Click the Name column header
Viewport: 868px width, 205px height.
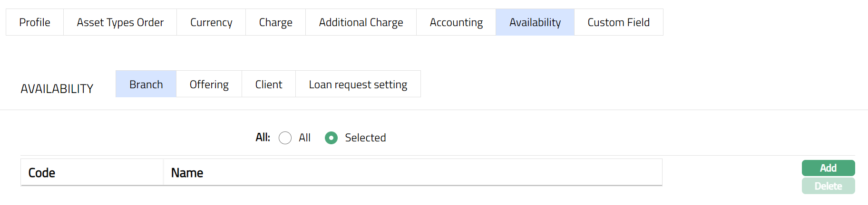point(187,173)
